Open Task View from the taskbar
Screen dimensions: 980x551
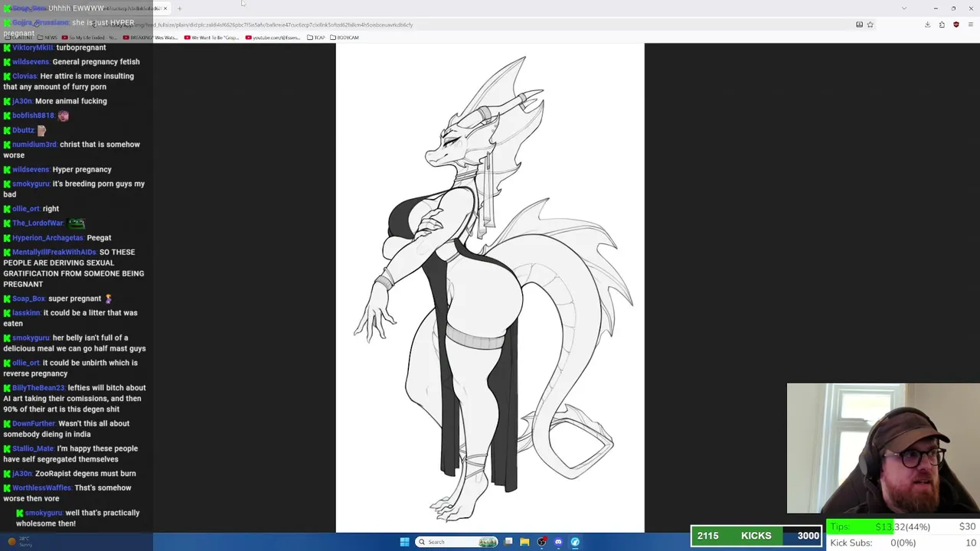click(x=508, y=542)
